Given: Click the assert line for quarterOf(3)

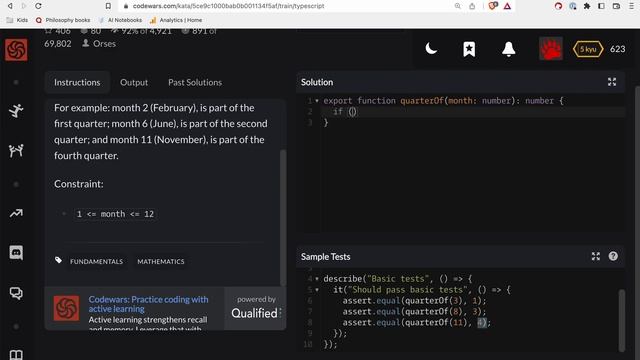Looking at the screenshot, I should (414, 301).
